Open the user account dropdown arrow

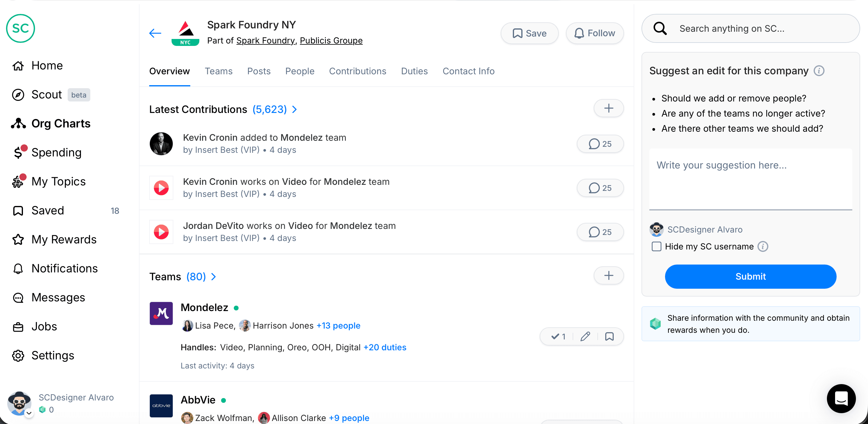[x=29, y=413]
